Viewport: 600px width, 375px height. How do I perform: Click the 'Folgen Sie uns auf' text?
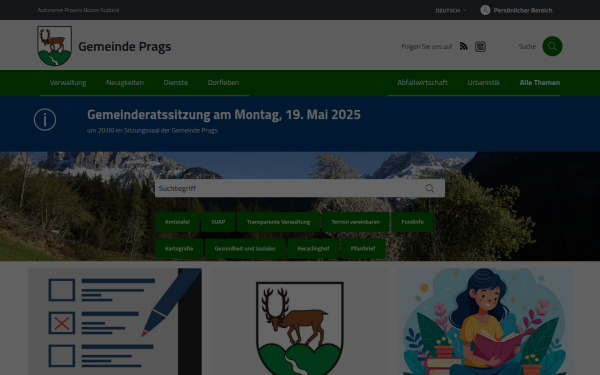pos(427,46)
